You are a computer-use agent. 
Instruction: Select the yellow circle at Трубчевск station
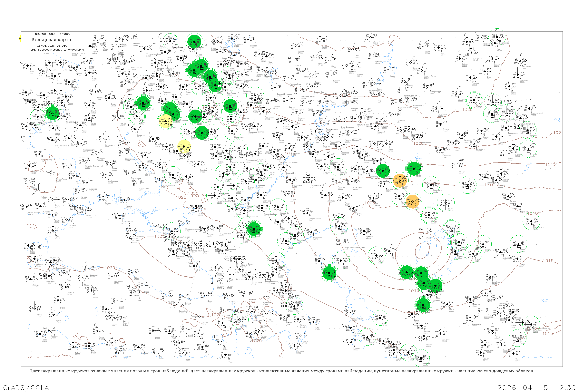[165, 121]
